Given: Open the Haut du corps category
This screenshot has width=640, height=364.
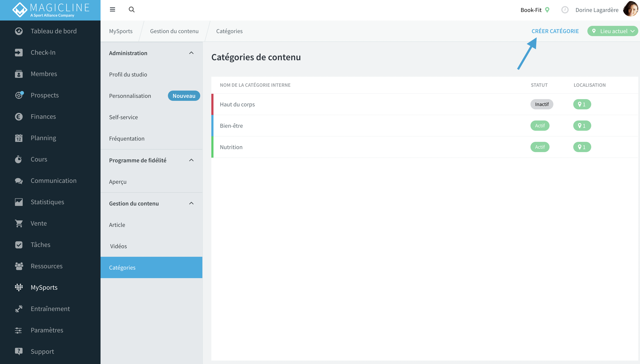Looking at the screenshot, I should pyautogui.click(x=425, y=104).
